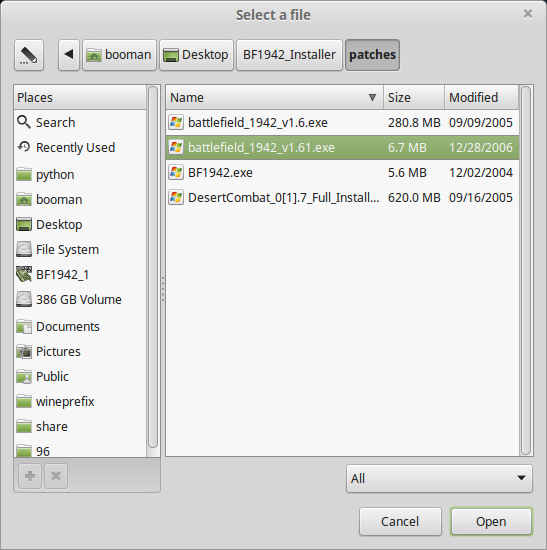
Task: Click the share folder icon
Action: [x=24, y=426]
